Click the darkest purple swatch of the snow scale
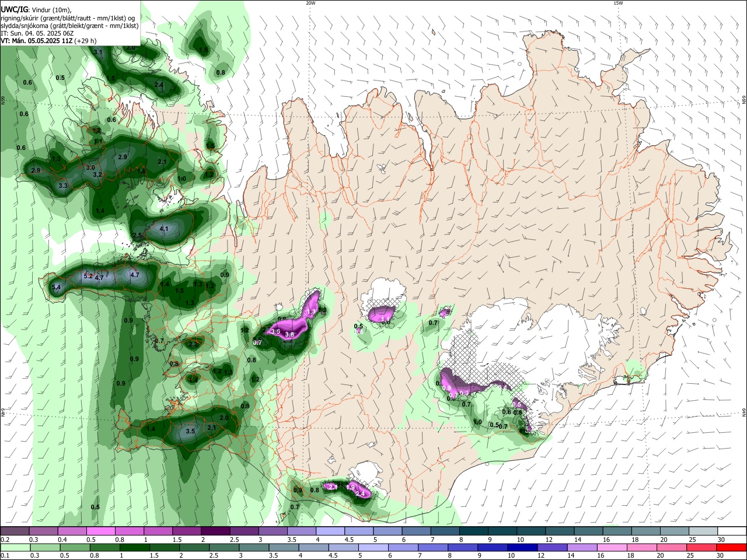This screenshot has height=560, width=747. click(215, 531)
